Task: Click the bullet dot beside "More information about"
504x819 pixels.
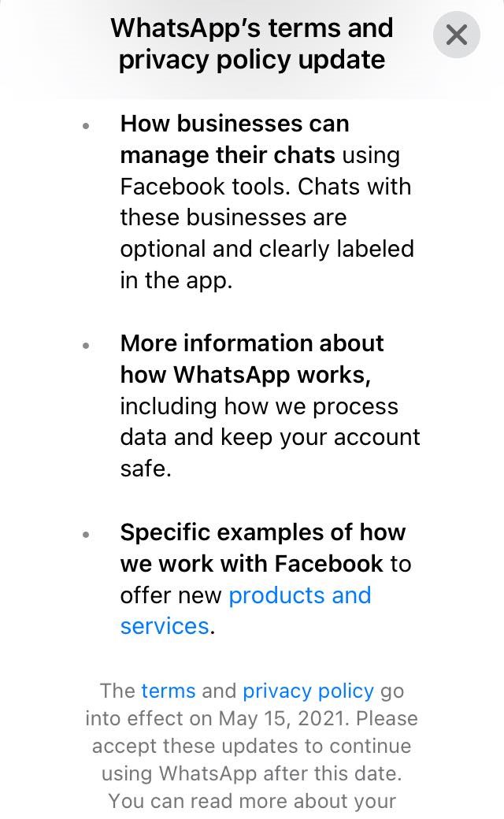Action: [86, 345]
